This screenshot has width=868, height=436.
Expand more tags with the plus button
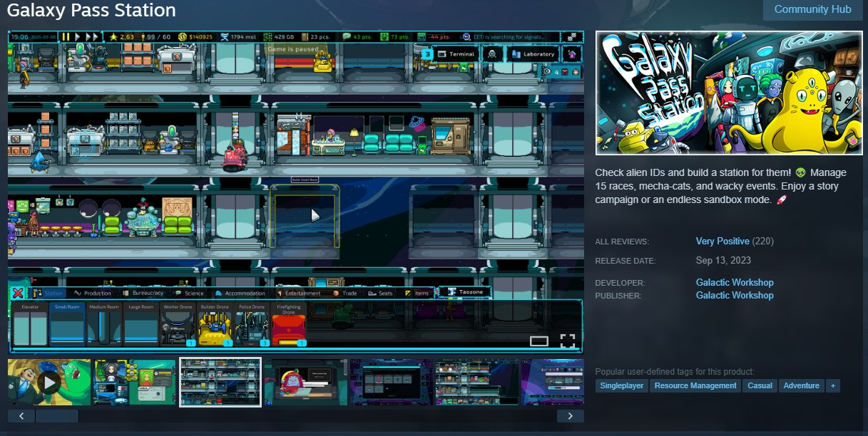(832, 385)
